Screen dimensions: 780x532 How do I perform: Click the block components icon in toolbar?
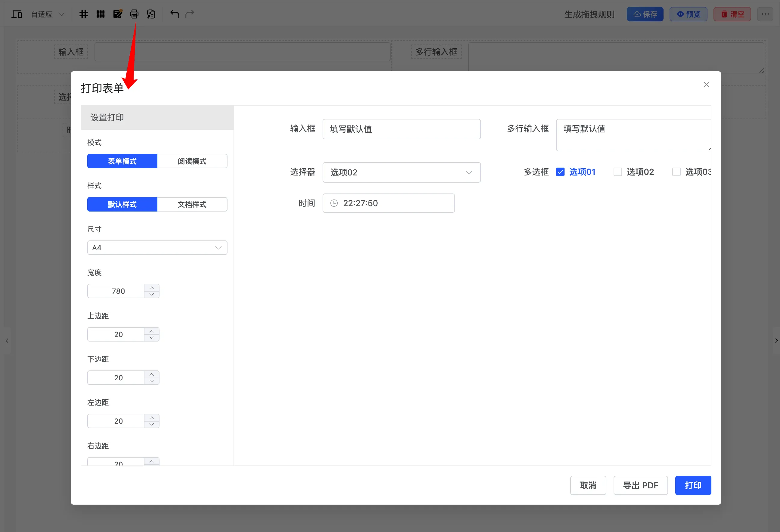point(100,14)
